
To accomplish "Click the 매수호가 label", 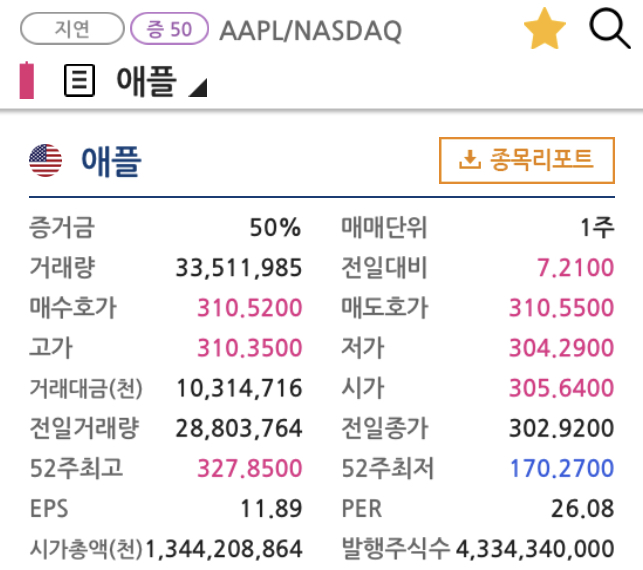I will pyautogui.click(x=73, y=308).
